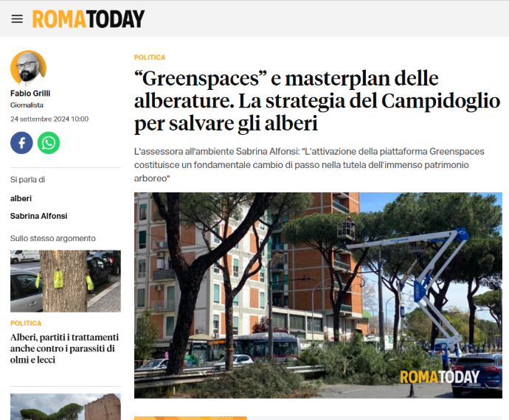
Task: Share the article via WhatsApp
Action: pyautogui.click(x=49, y=143)
